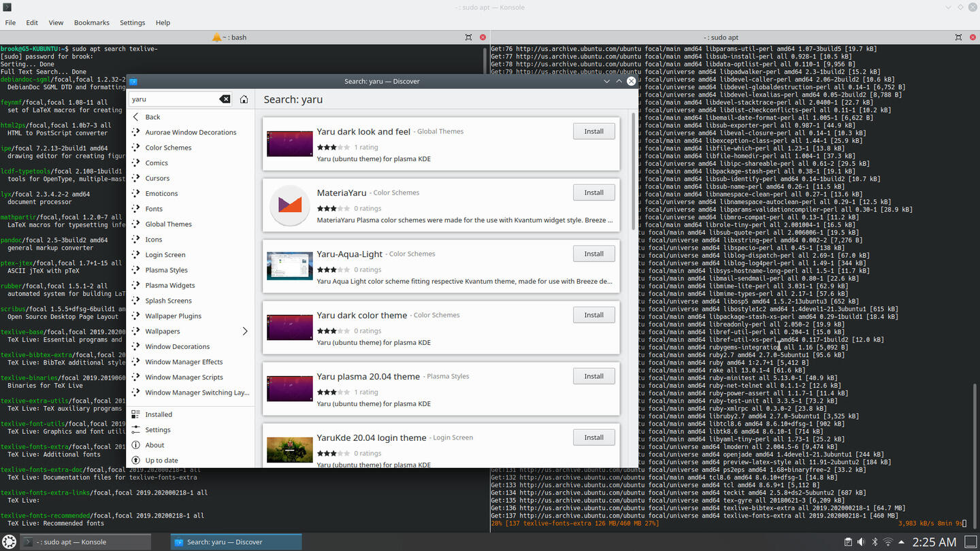The width and height of the screenshot is (980, 551).
Task: Install YaruKde 20.04 login theme
Action: coord(594,437)
